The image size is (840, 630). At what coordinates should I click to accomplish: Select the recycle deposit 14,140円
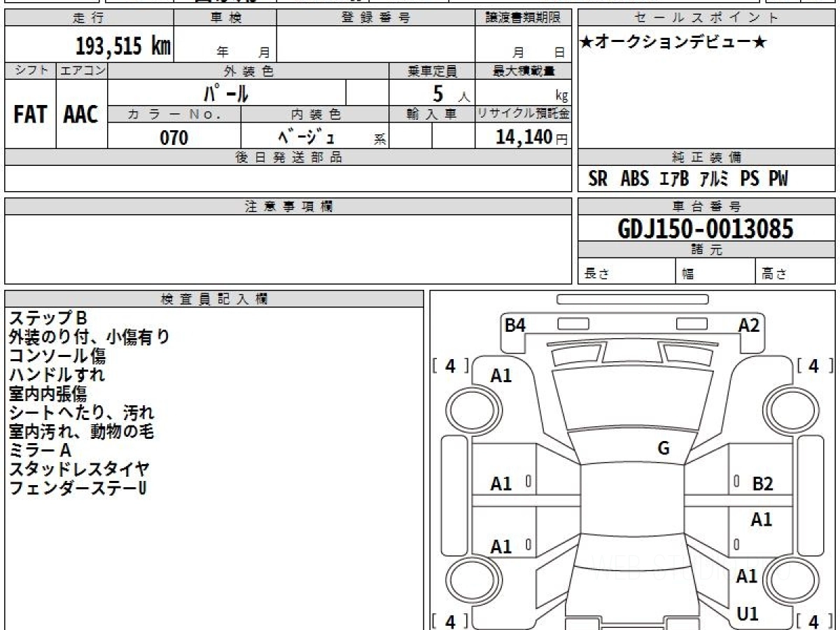532,137
